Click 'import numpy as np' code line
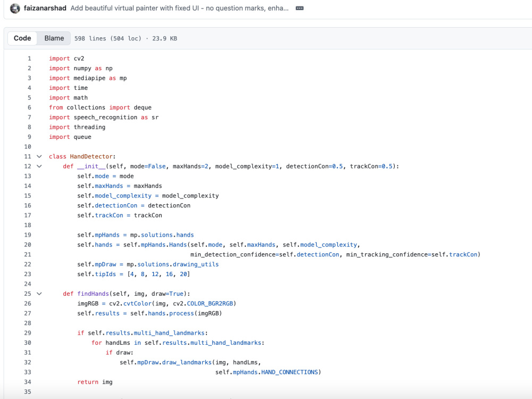Viewport: 532px width, 399px height. [x=81, y=68]
